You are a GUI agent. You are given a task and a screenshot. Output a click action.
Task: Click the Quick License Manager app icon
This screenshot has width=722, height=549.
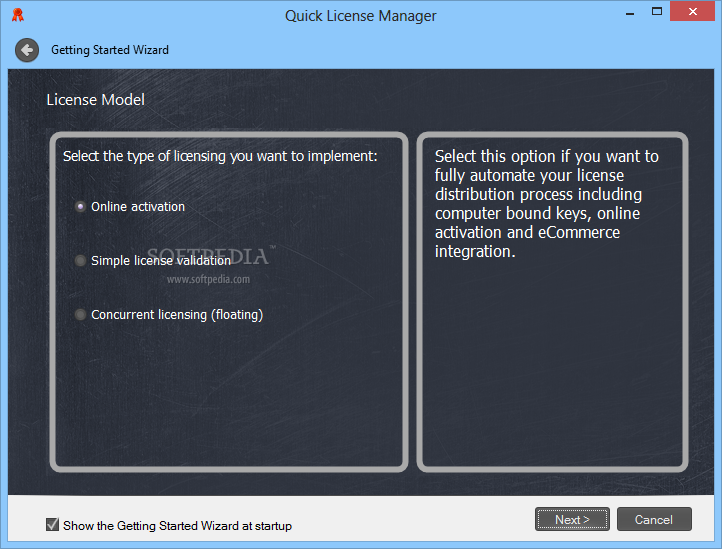(x=18, y=15)
